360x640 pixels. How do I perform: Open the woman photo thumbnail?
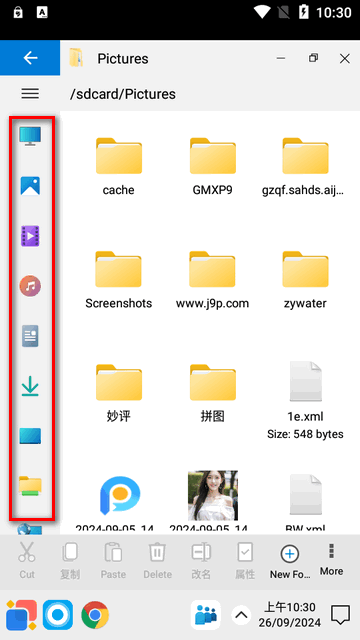tap(213, 495)
